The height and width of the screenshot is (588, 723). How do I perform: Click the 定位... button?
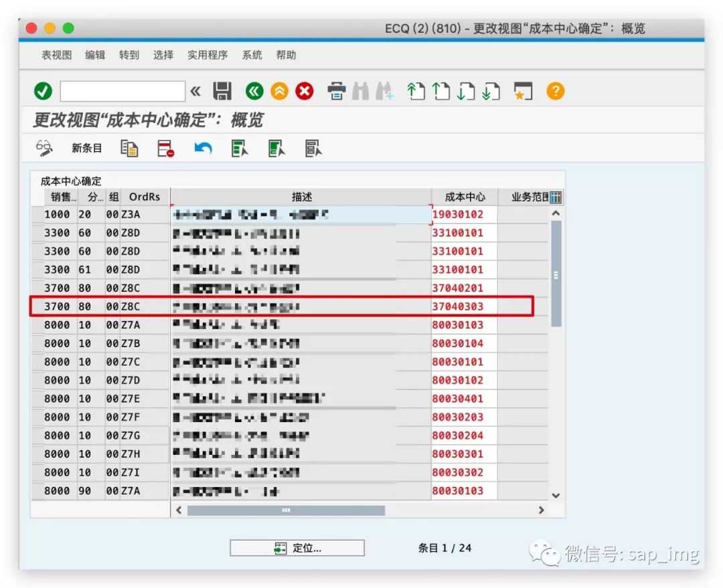tap(297, 548)
